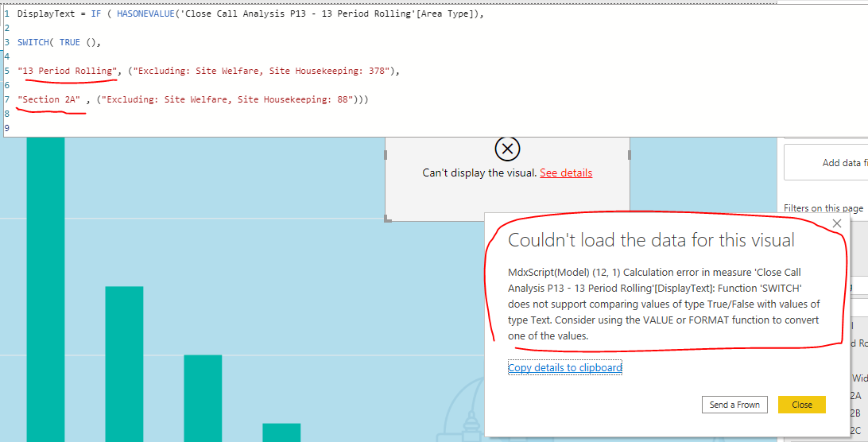The image size is (868, 442).
Task: Click 'Can't display the visual' text
Action: point(479,173)
